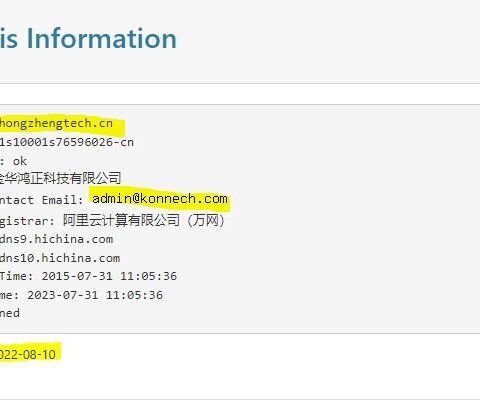Click the highlighted 022-08-10 date below the record
Image resolution: width=480 pixels, height=402 pixels.
tap(28, 354)
